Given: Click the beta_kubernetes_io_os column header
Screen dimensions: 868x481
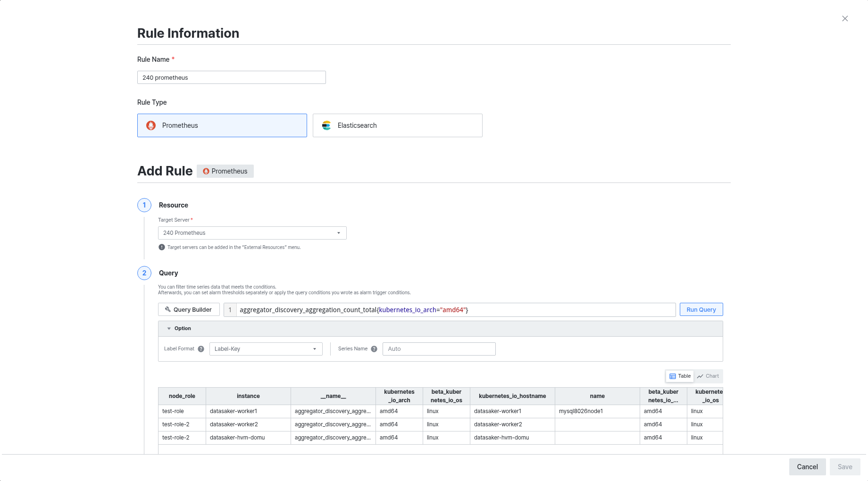Looking at the screenshot, I should pyautogui.click(x=446, y=396).
